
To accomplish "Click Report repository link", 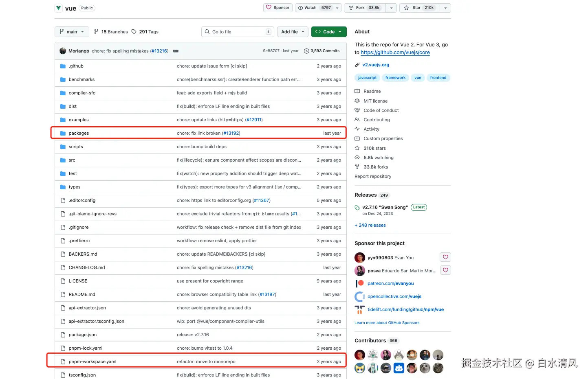I will 373,176.
